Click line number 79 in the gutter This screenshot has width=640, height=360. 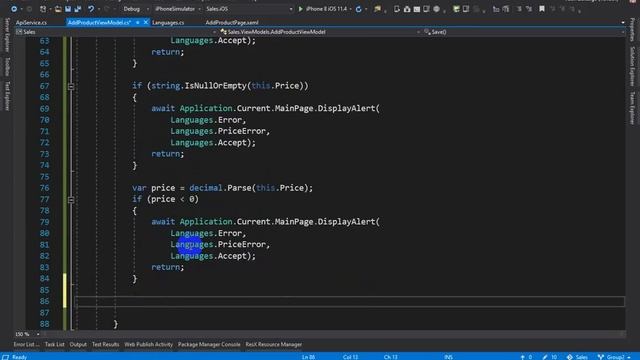tap(44, 222)
